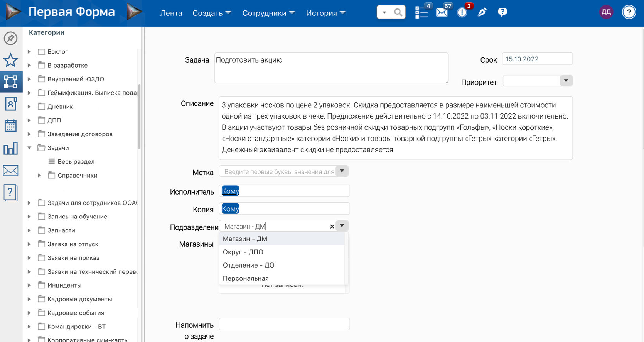Click the pen icon in the header
The image size is (644, 342).
482,12
